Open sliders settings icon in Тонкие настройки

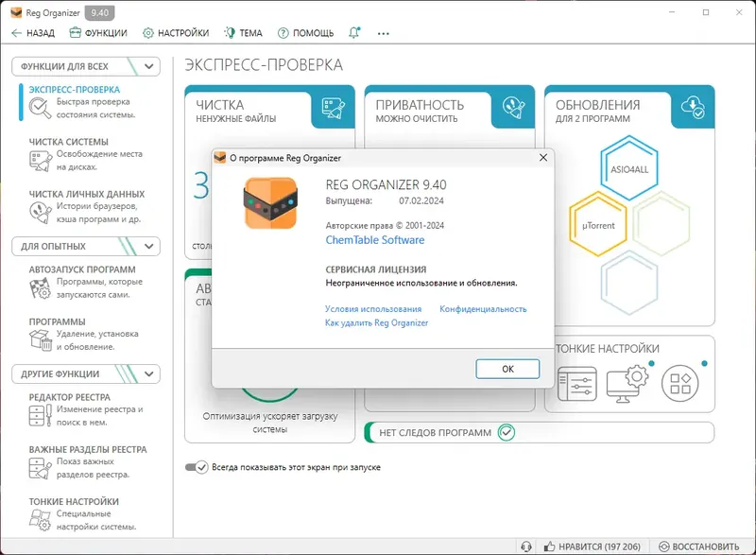click(x=577, y=384)
